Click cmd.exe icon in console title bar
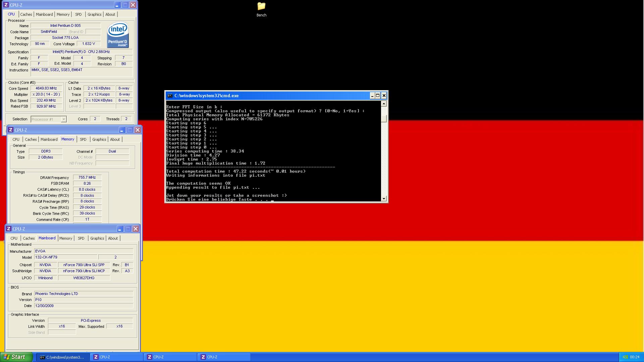This screenshot has width=644, height=362. coord(170,96)
